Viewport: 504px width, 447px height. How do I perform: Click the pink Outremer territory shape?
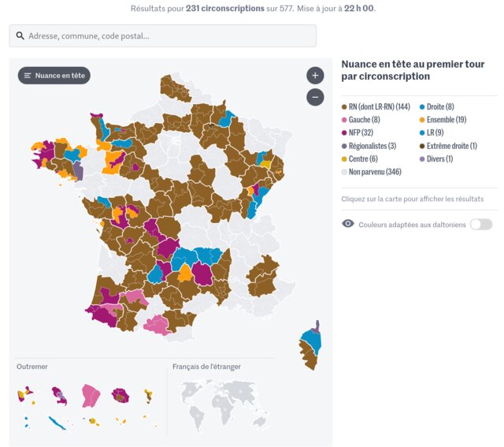(x=91, y=395)
